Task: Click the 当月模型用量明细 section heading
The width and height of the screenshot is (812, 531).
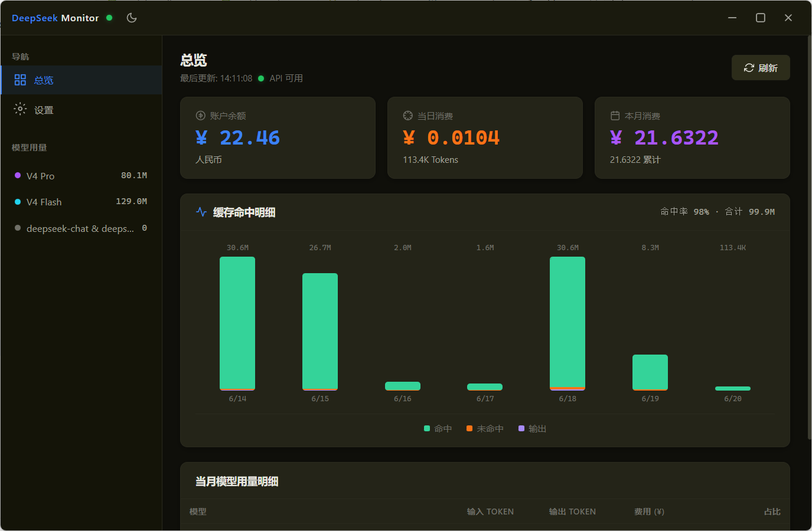Action: [x=237, y=481]
